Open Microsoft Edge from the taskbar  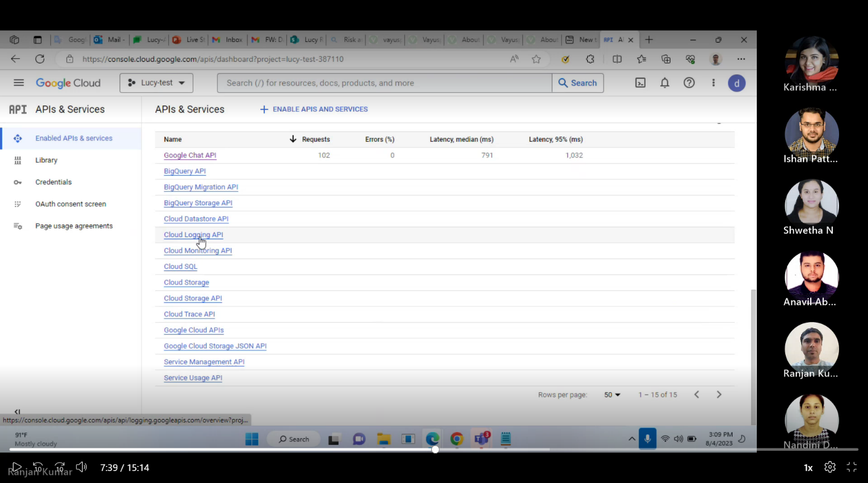[x=433, y=439]
